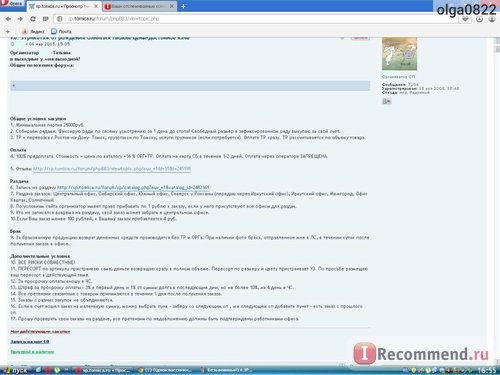Image resolution: width=500 pixels, height=375 pixels.
Task: Open the Opera main menu button
Action: [12, 4]
